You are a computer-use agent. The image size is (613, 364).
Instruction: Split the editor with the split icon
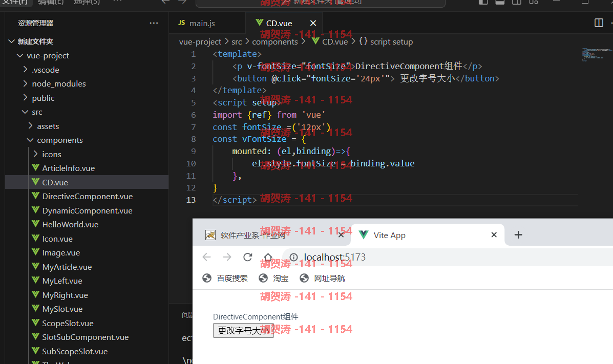click(x=599, y=23)
